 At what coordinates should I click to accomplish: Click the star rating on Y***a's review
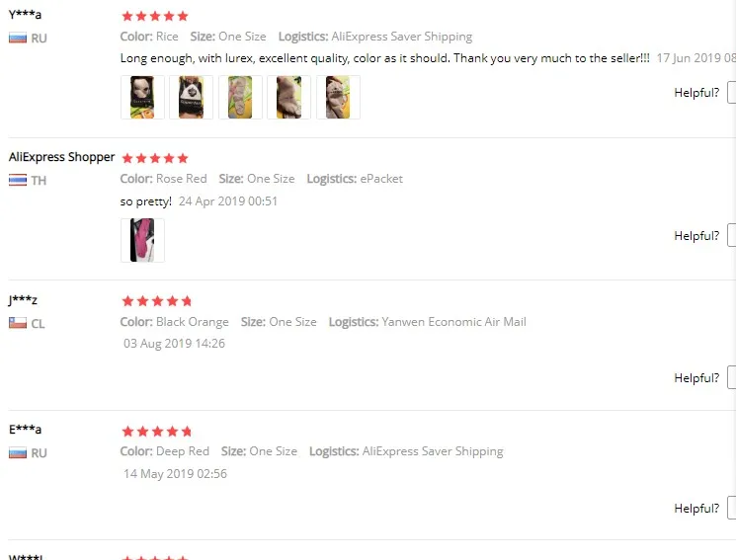pyautogui.click(x=155, y=17)
